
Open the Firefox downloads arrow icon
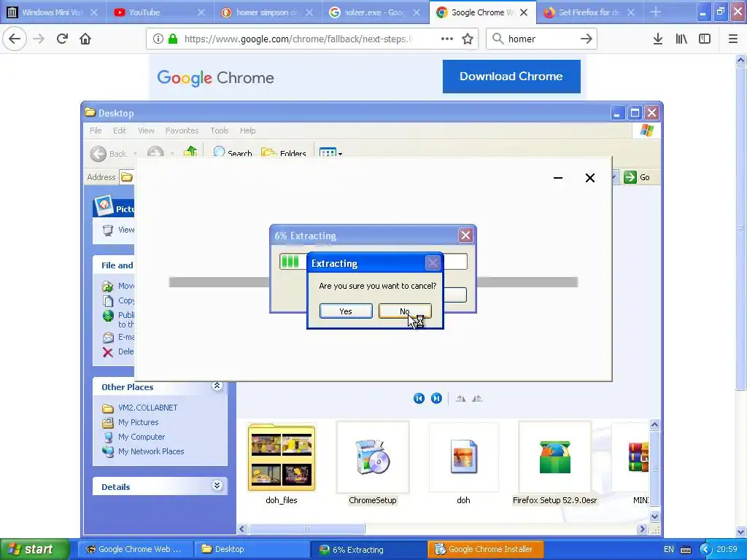click(x=658, y=39)
